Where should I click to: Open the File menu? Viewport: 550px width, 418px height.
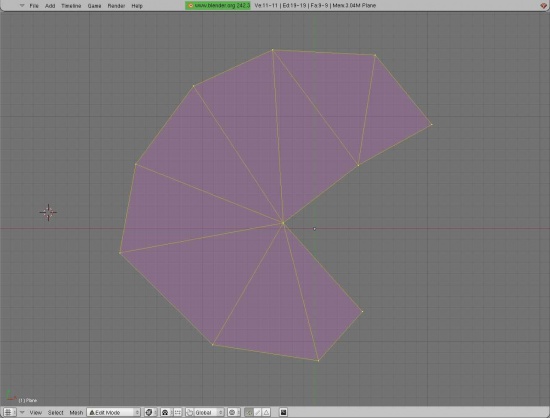(x=34, y=6)
